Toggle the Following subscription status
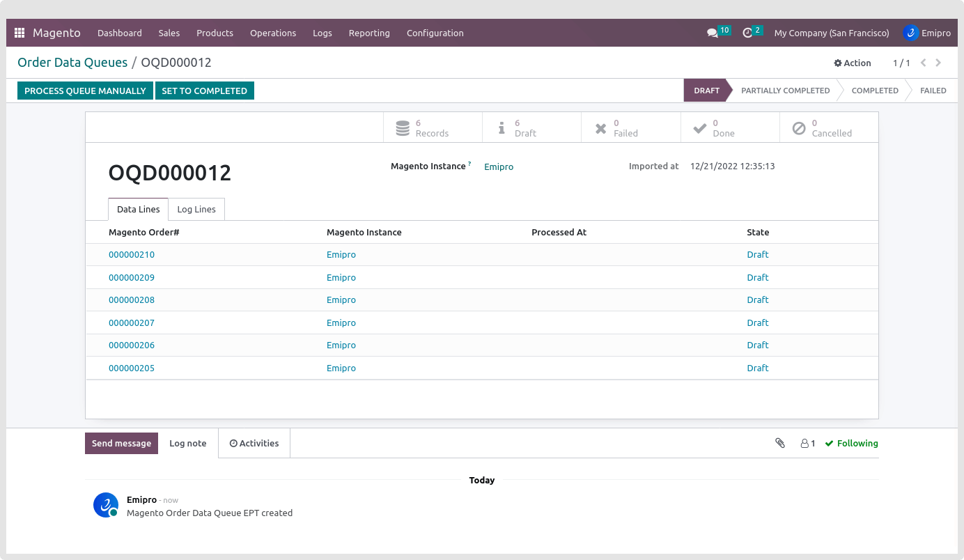Viewport: 964px width, 560px height. pos(851,443)
